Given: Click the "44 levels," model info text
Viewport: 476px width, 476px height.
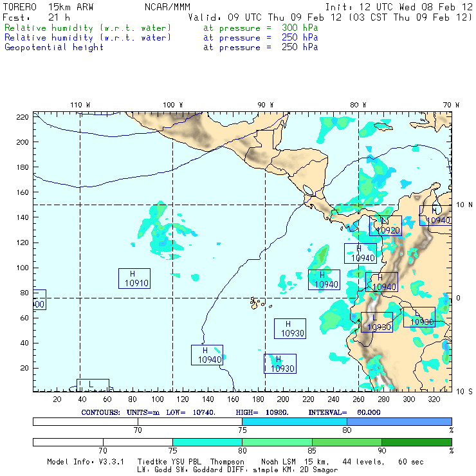Looking at the screenshot, I should 363,462.
